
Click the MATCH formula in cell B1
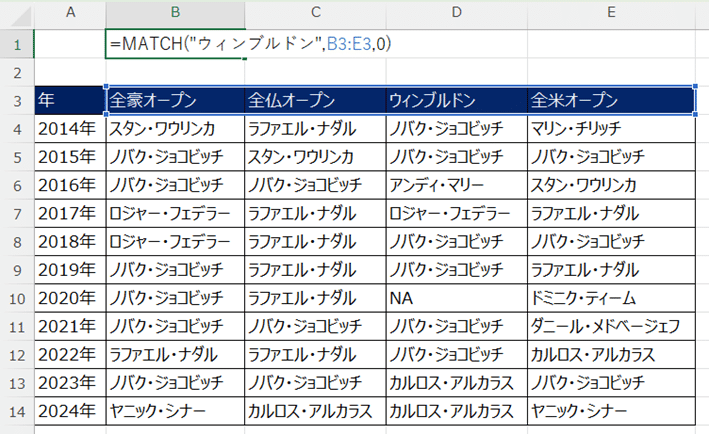point(251,44)
